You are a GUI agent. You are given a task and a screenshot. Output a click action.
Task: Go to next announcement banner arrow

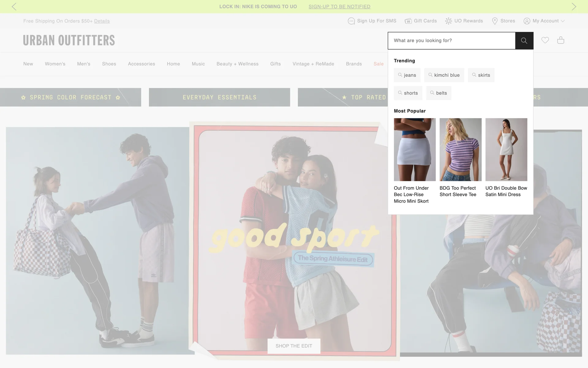point(574,6)
